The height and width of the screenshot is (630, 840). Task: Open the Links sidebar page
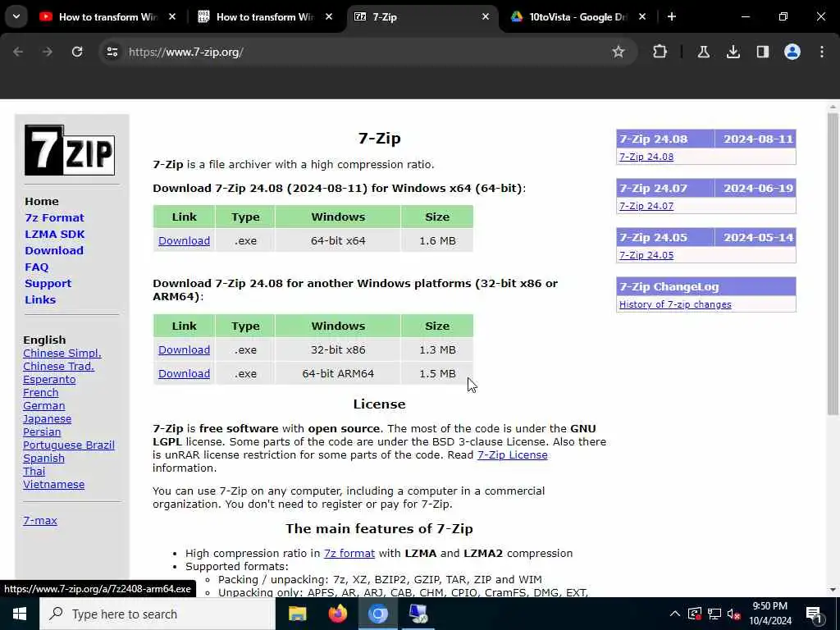point(40,299)
